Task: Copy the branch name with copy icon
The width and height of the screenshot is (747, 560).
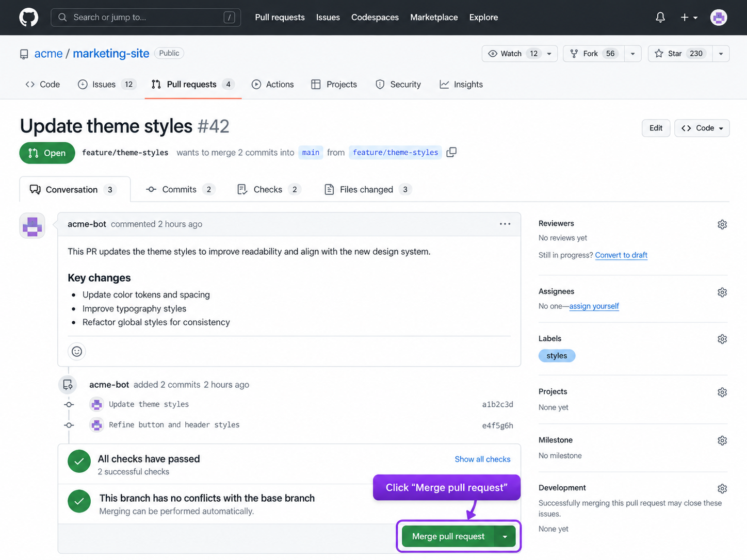Action: click(x=451, y=152)
